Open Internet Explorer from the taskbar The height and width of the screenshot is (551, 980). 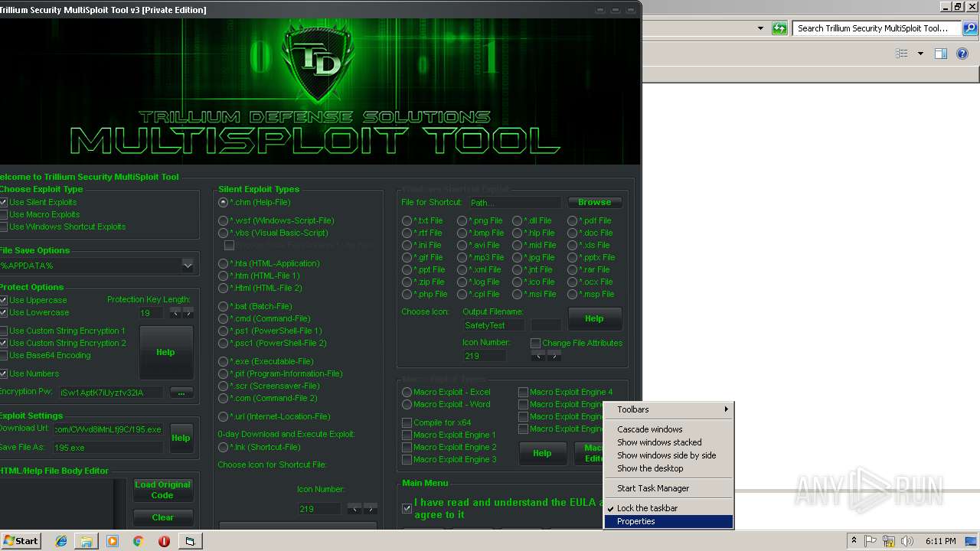coord(61,541)
